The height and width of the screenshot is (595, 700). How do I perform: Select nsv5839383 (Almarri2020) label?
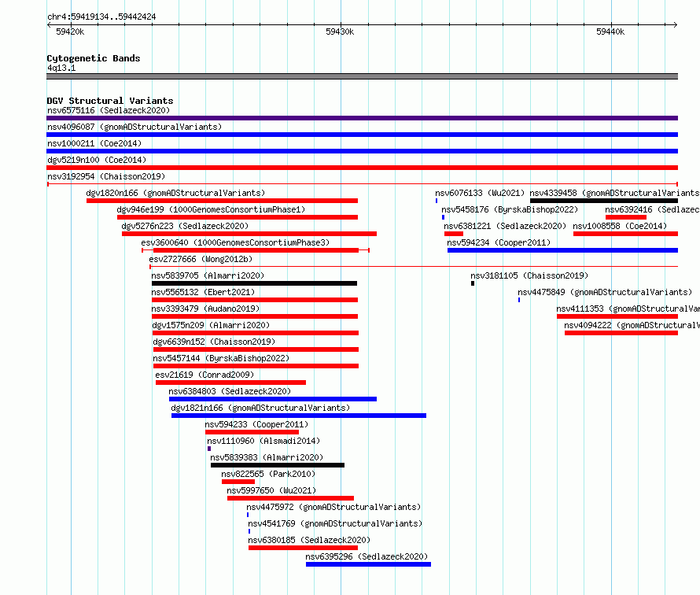(267, 457)
